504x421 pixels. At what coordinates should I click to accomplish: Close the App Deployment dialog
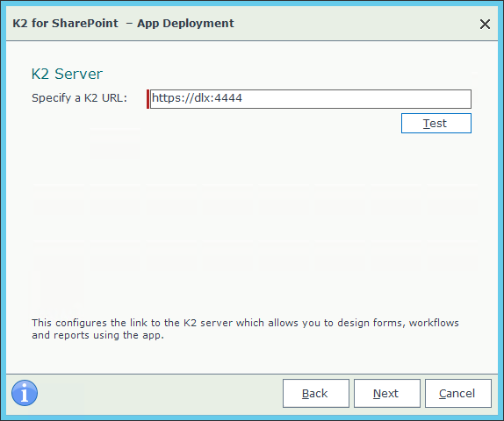click(x=485, y=24)
